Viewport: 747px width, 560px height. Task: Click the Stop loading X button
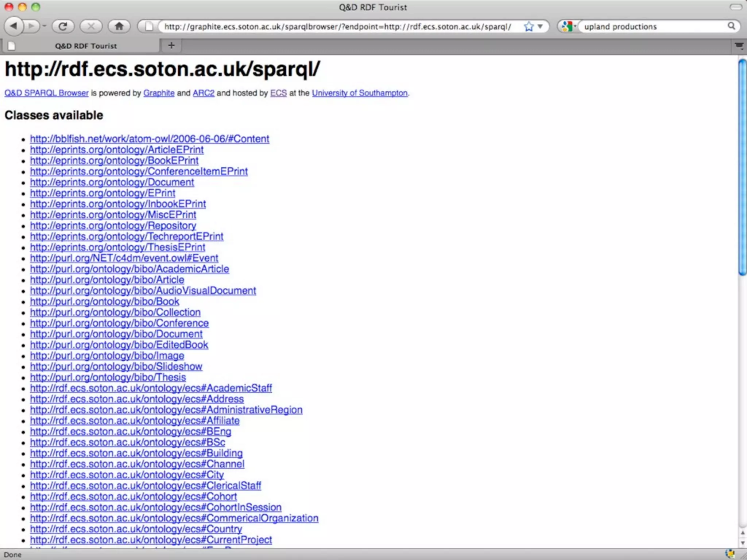(91, 26)
